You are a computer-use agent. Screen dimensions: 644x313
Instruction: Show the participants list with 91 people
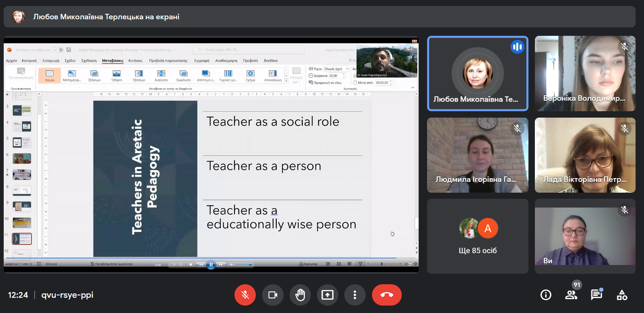tap(571, 295)
